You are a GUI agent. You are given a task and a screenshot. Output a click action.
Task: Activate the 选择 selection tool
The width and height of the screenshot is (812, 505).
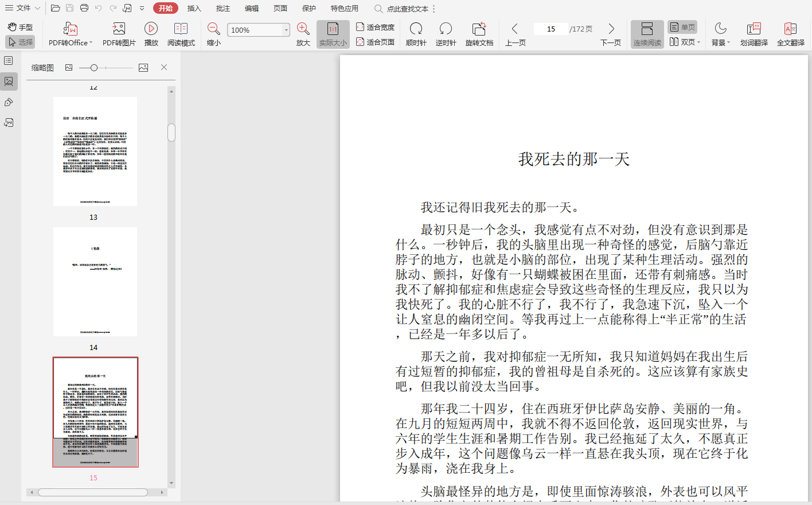[20, 42]
